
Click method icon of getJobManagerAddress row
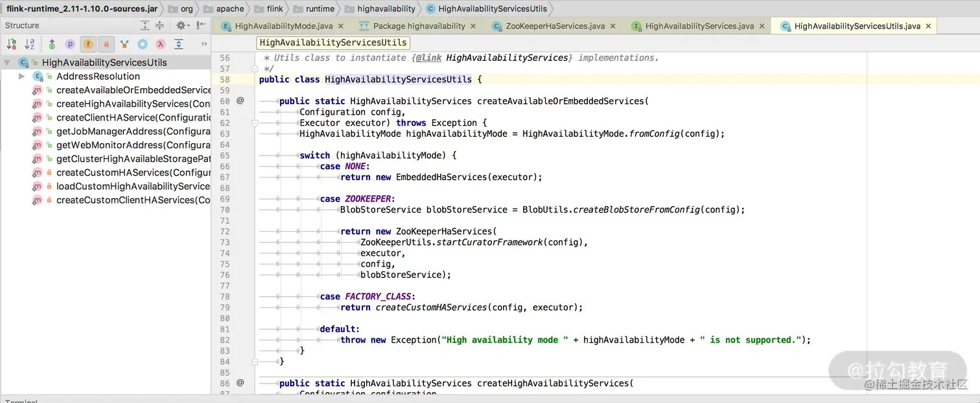point(38,132)
